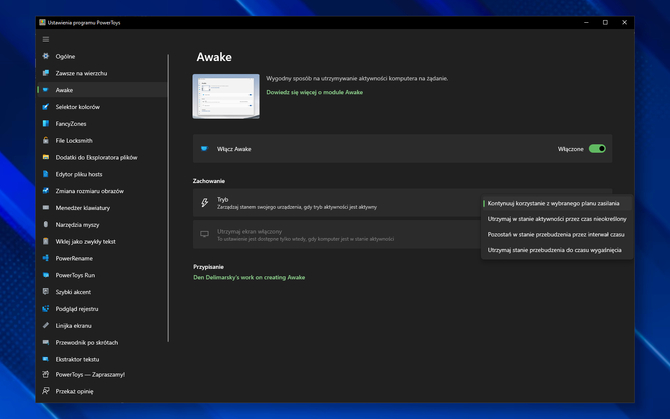The width and height of the screenshot is (670, 419).
Task: Click the Dodatki do Eksploratora plików icon
Action: click(x=46, y=157)
